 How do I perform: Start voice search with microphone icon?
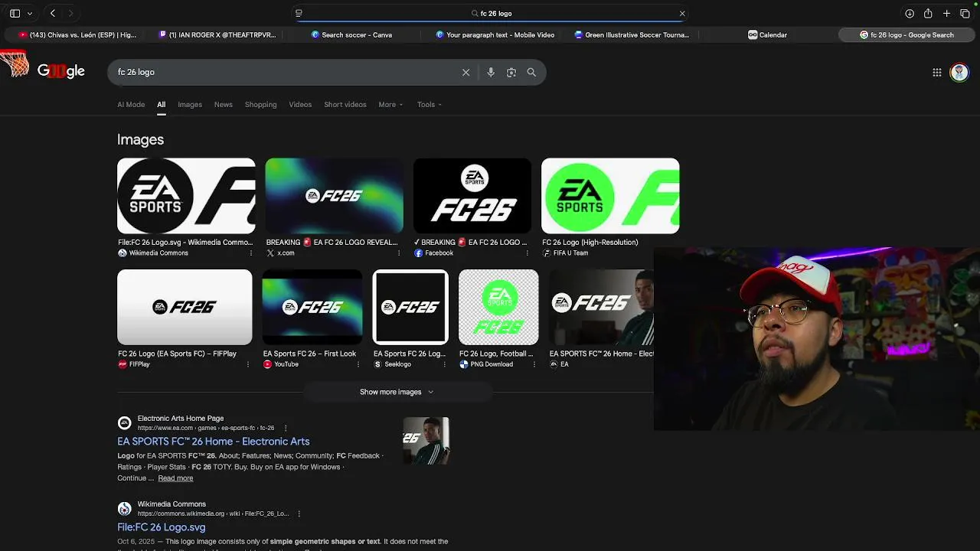(x=491, y=72)
